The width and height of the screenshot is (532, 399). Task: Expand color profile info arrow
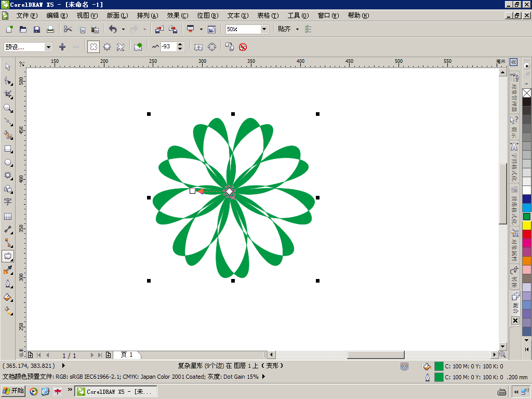[263, 377]
